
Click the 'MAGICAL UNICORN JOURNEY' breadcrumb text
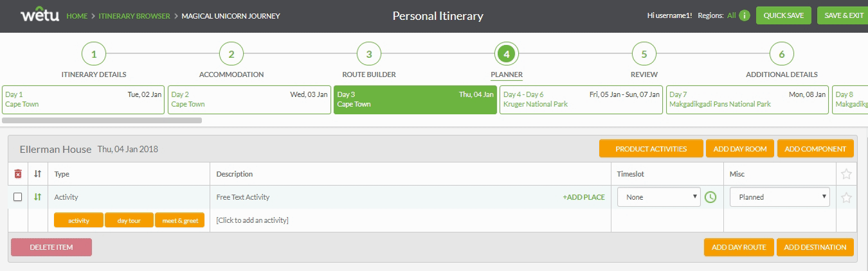coord(231,15)
